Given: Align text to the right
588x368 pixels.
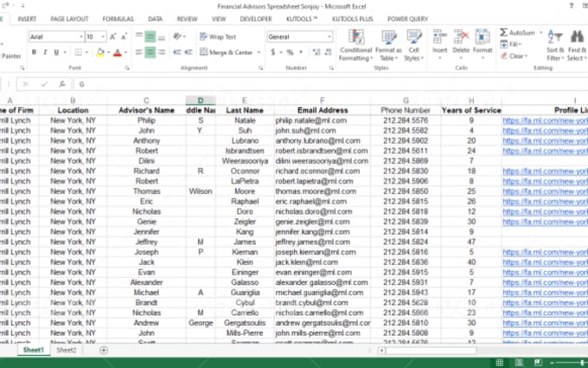Looking at the screenshot, I should pyautogui.click(x=162, y=52).
